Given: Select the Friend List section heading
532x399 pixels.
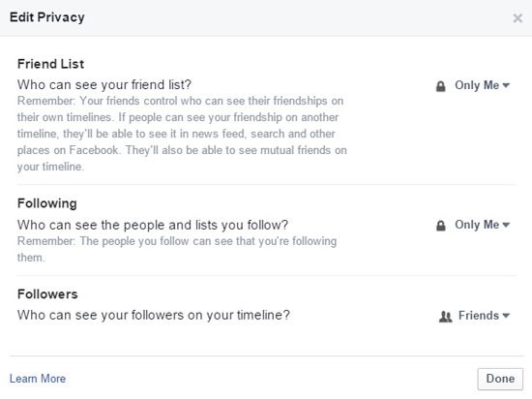Looking at the screenshot, I should pyautogui.click(x=50, y=64).
